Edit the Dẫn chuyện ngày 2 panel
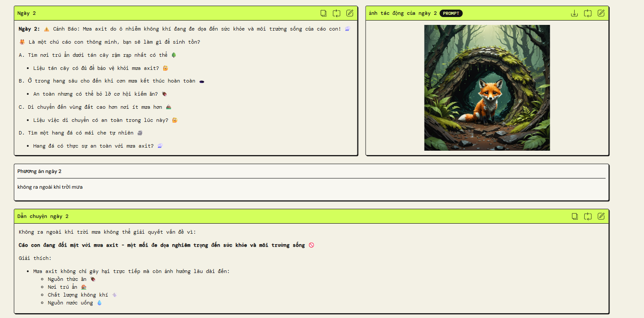The image size is (644, 318). (601, 216)
